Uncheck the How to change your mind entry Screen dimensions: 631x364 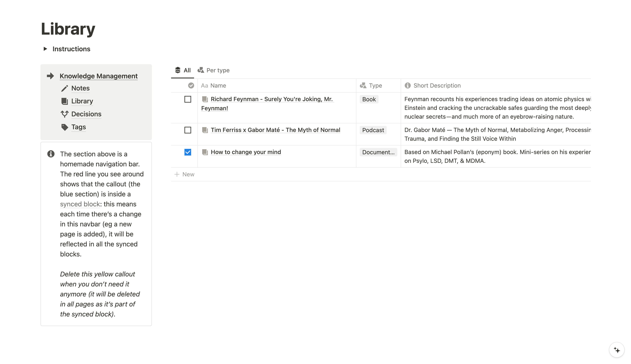click(x=187, y=152)
